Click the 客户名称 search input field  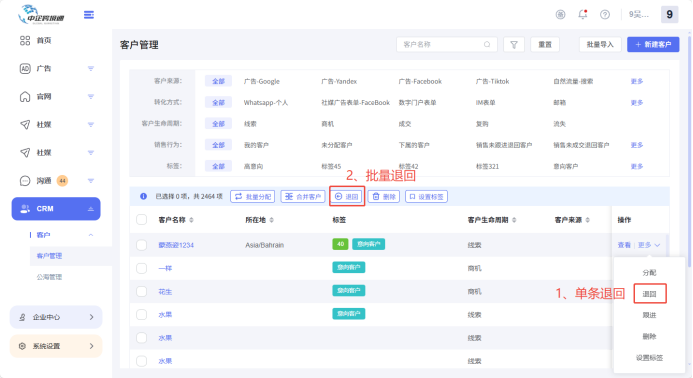point(446,44)
